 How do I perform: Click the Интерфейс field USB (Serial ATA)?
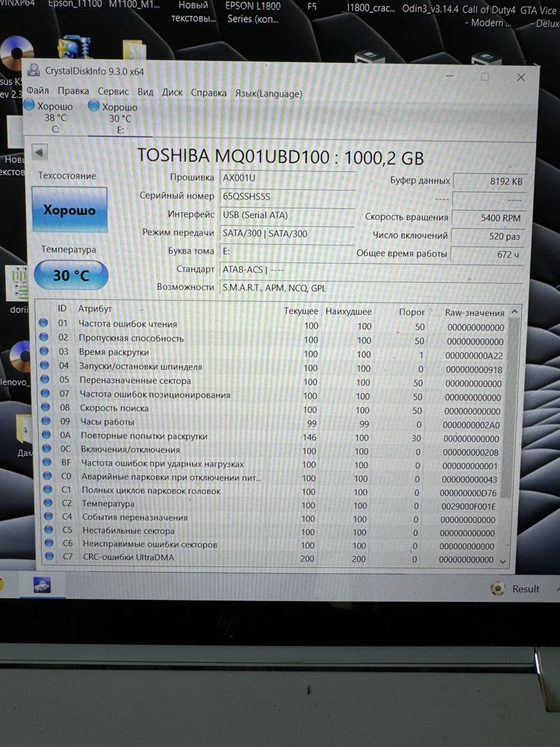point(287,215)
